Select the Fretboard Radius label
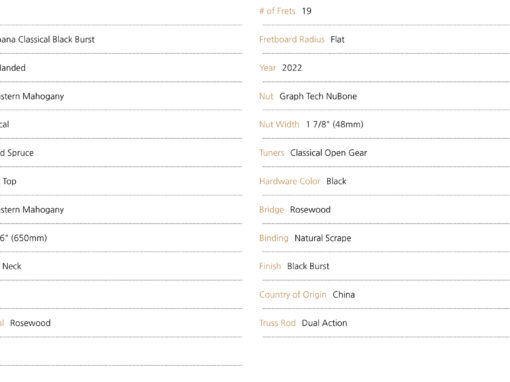Image resolution: width=510 pixels, height=382 pixels. (292, 40)
